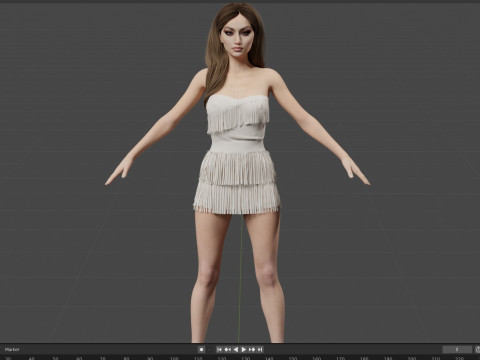Toggle the auto keying record button
This screenshot has width=480, height=360.
[201, 349]
